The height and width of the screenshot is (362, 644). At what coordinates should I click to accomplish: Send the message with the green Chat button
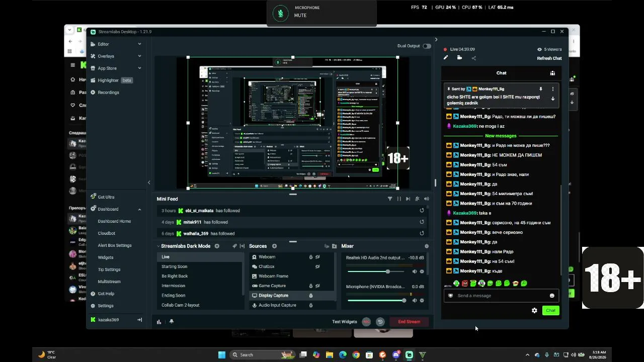coord(551,311)
